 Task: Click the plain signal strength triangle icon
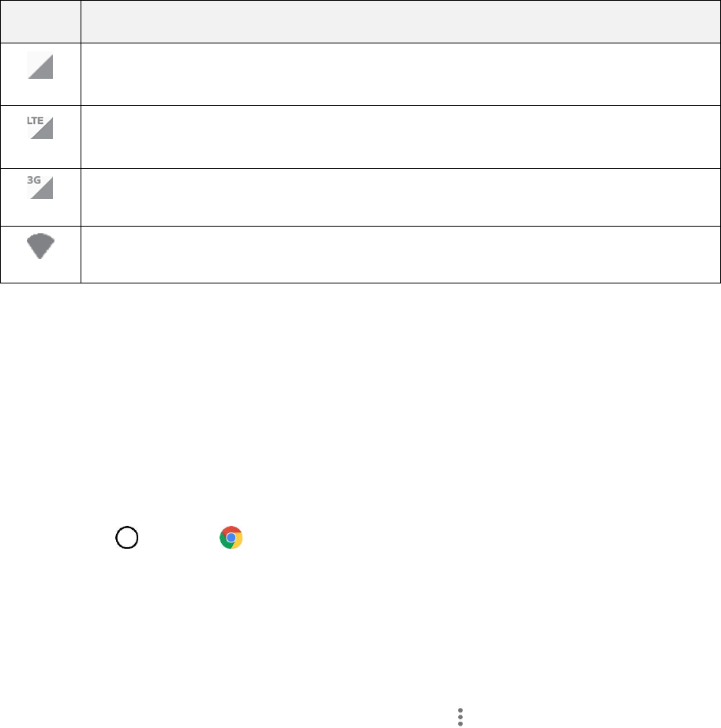[x=40, y=66]
